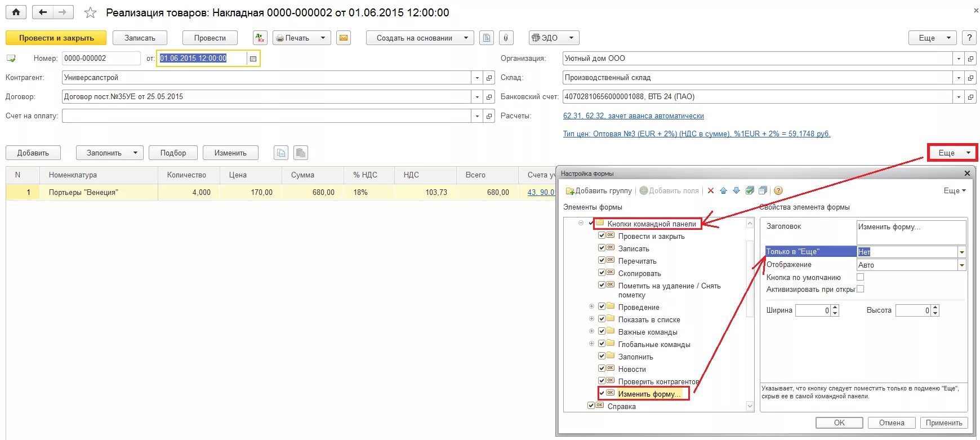Uncheck Перечитать element checkbox
Viewport: 980px width, 440px height.
(602, 260)
